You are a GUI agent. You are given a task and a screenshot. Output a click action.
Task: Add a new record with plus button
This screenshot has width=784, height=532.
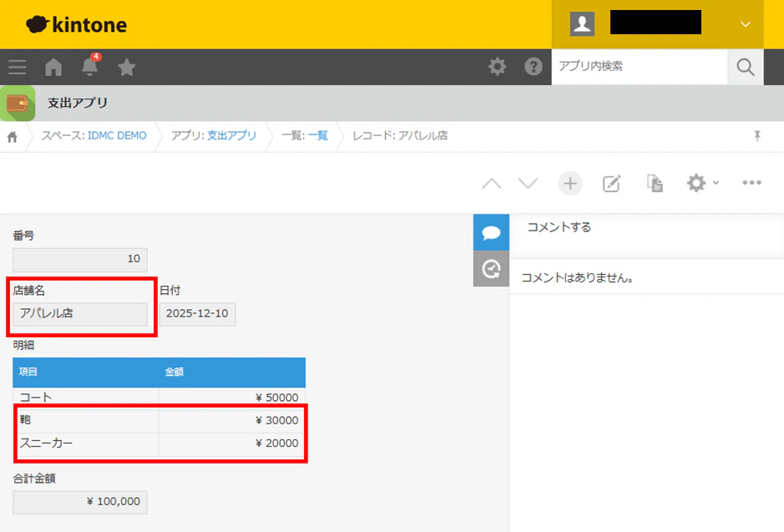[x=570, y=184]
